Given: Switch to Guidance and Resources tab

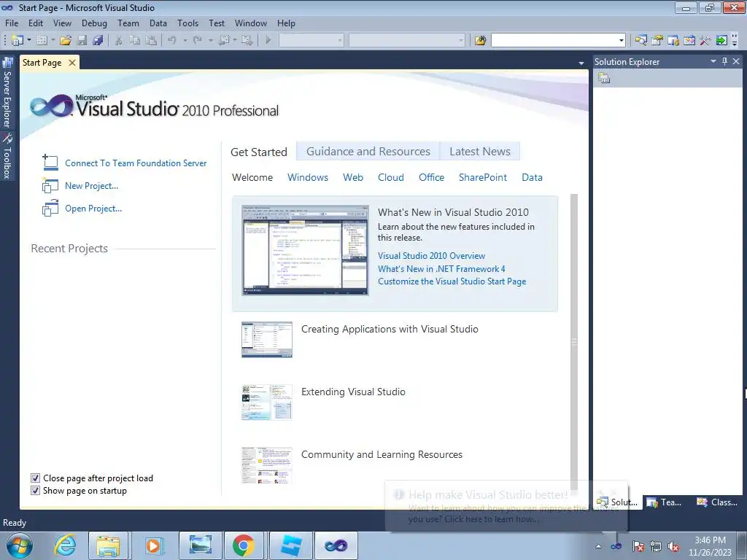Looking at the screenshot, I should pyautogui.click(x=368, y=152).
